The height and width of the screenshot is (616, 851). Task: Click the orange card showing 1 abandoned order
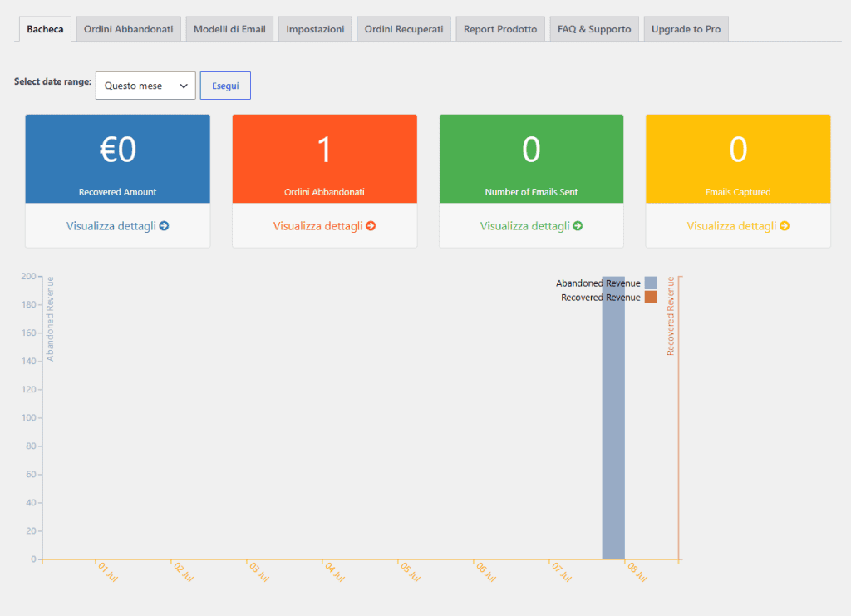[x=325, y=159]
